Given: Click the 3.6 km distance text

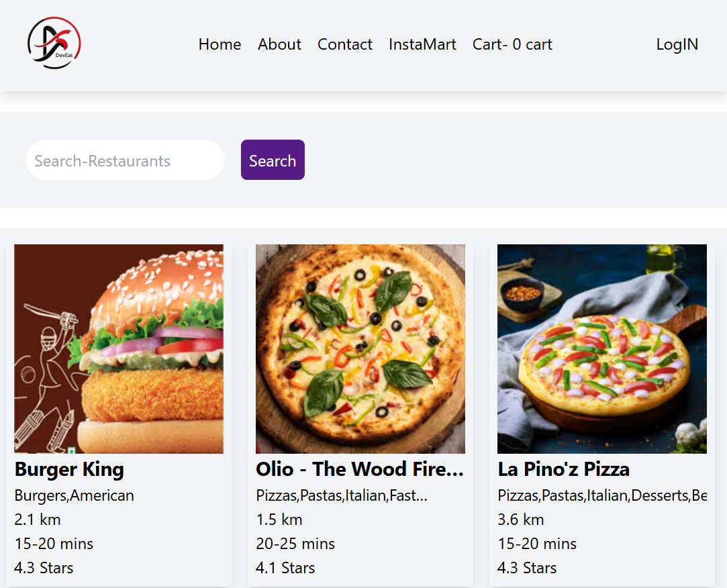Looking at the screenshot, I should click(520, 520).
